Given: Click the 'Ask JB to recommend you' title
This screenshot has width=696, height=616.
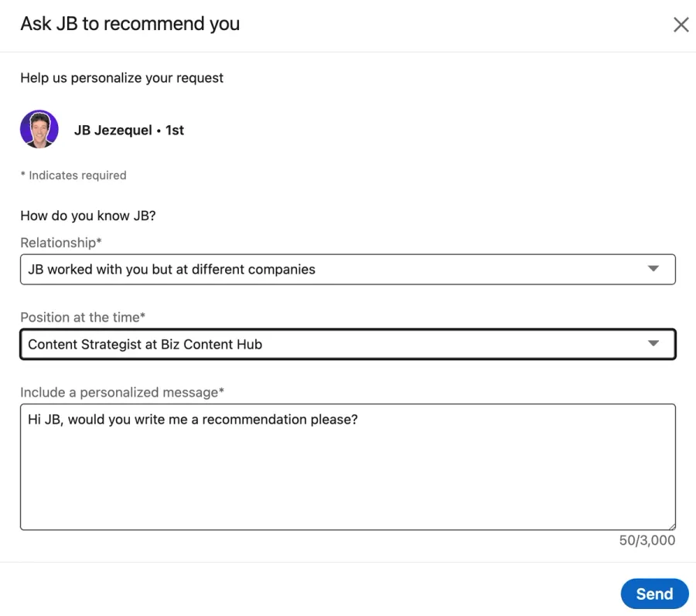Looking at the screenshot, I should [x=129, y=24].
